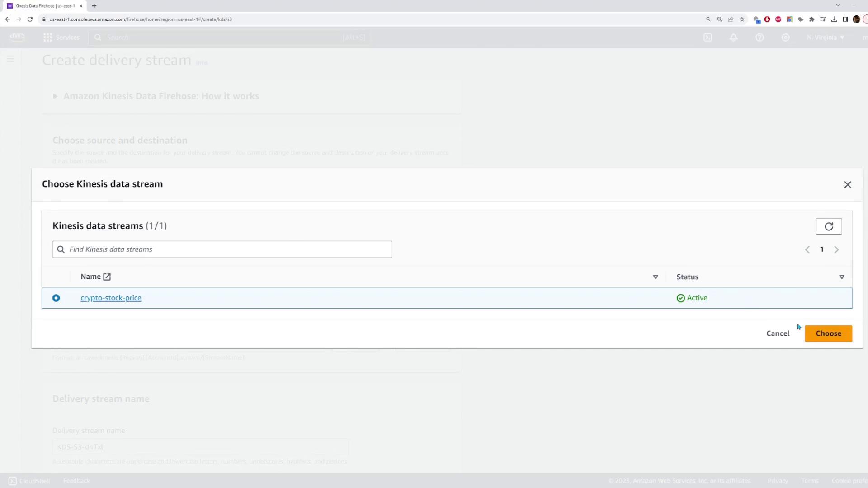Screen dimensions: 868x488
Task: Open CloudShell in the footer
Action: (29, 481)
